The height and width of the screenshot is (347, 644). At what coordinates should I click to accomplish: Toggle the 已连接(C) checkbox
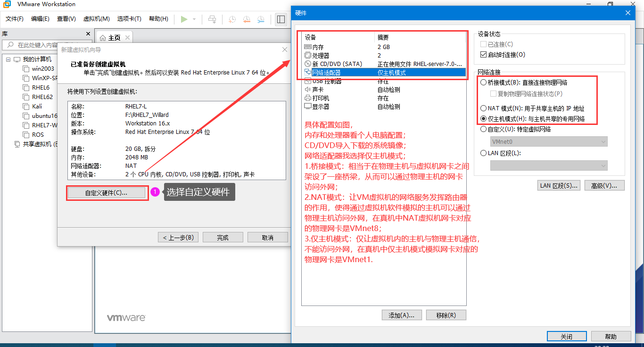point(483,44)
